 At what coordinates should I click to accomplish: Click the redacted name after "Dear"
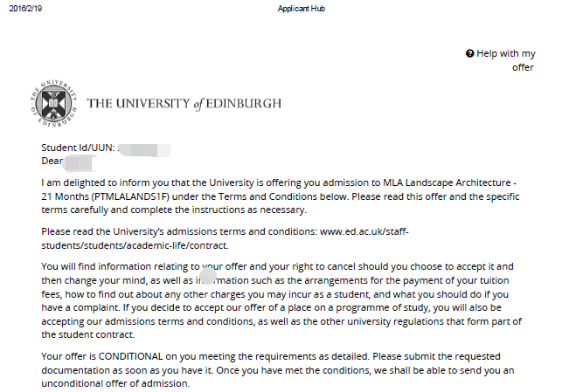(x=78, y=162)
